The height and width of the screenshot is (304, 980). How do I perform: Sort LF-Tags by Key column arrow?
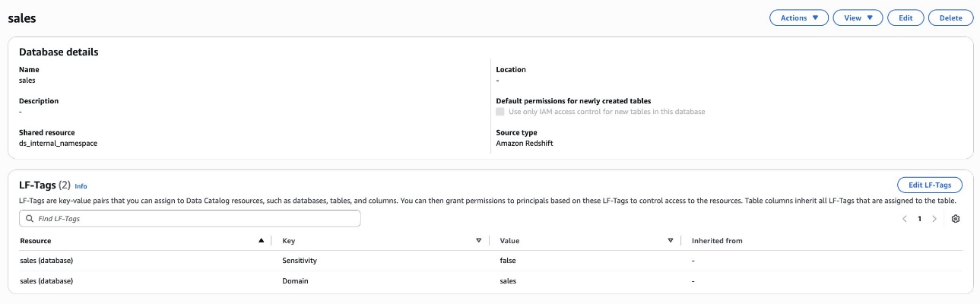point(478,241)
